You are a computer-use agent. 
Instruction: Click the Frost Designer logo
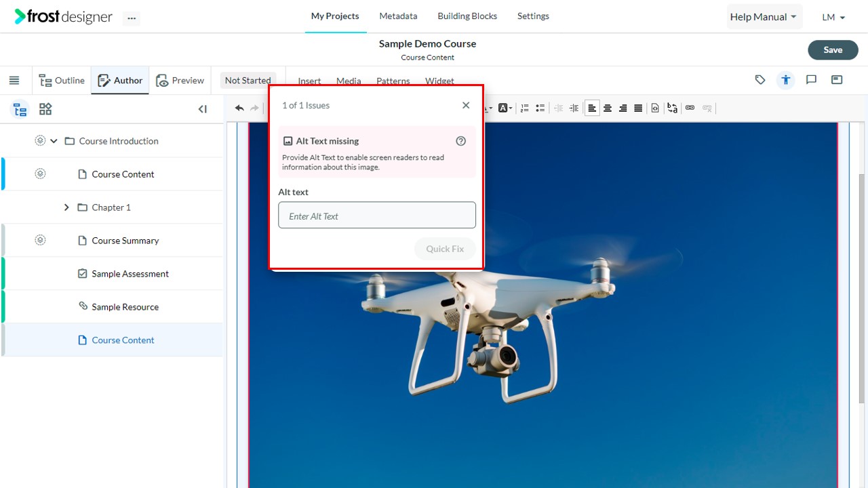pyautogui.click(x=64, y=17)
